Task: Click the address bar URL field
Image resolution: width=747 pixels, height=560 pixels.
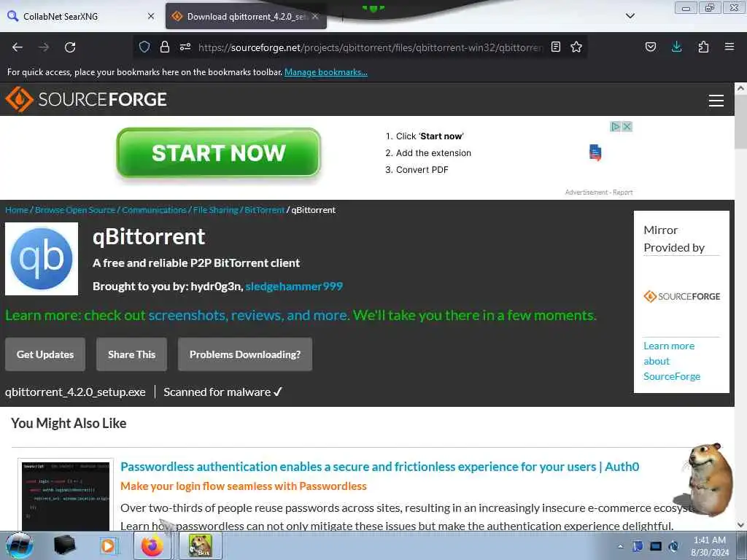Action: point(370,47)
